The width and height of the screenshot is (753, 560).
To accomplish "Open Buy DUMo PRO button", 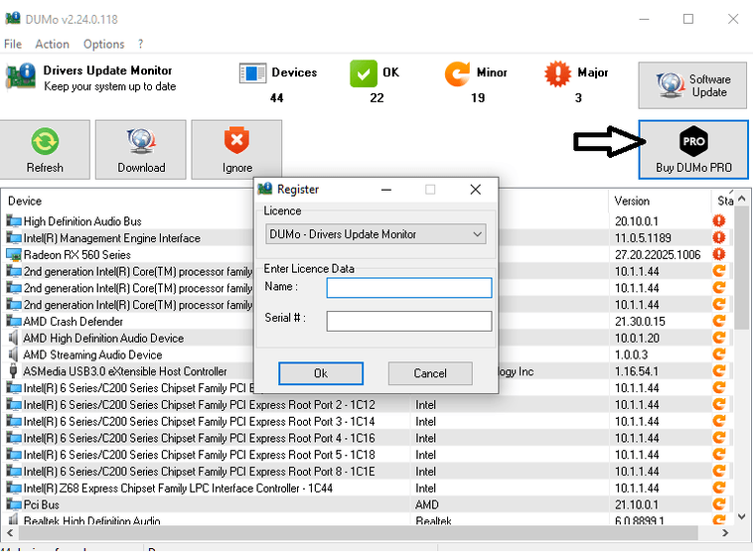I will click(x=693, y=150).
